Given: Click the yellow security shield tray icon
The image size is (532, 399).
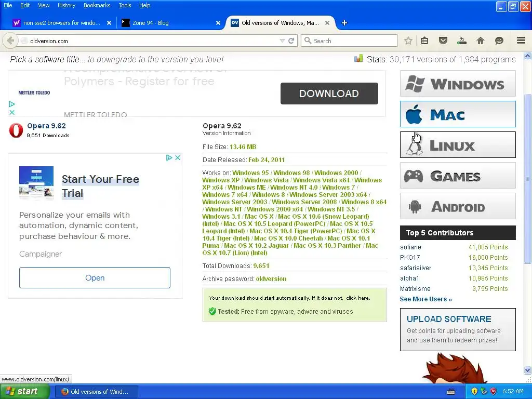Looking at the screenshot, I should 474,391.
